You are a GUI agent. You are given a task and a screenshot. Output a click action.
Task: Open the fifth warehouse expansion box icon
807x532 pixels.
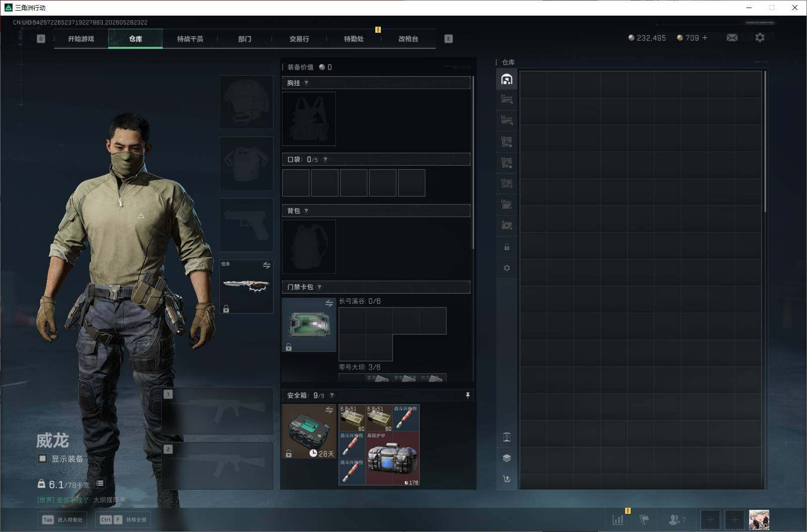coord(507,183)
